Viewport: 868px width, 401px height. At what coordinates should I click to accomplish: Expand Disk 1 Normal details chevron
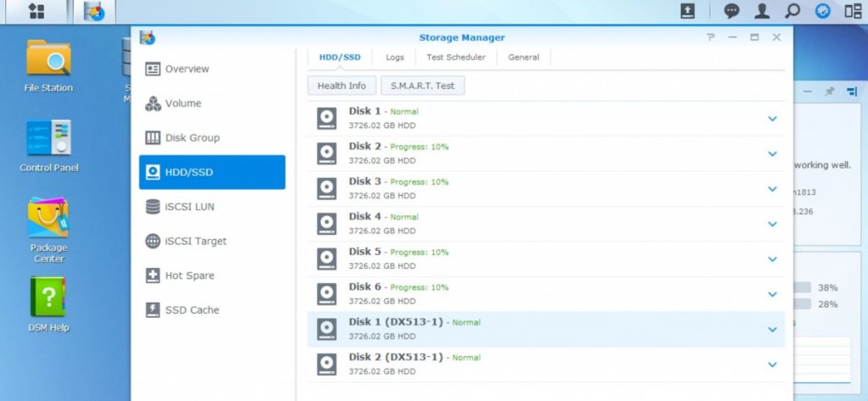[x=772, y=119]
